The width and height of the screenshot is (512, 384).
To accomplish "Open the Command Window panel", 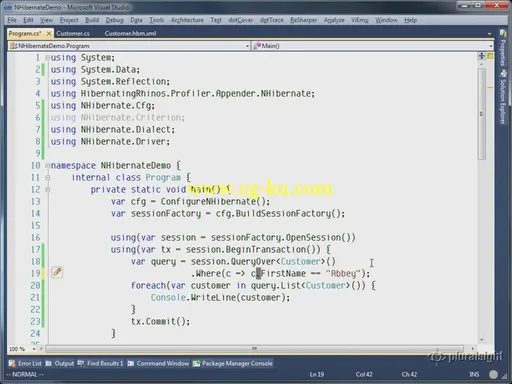I will (158, 363).
